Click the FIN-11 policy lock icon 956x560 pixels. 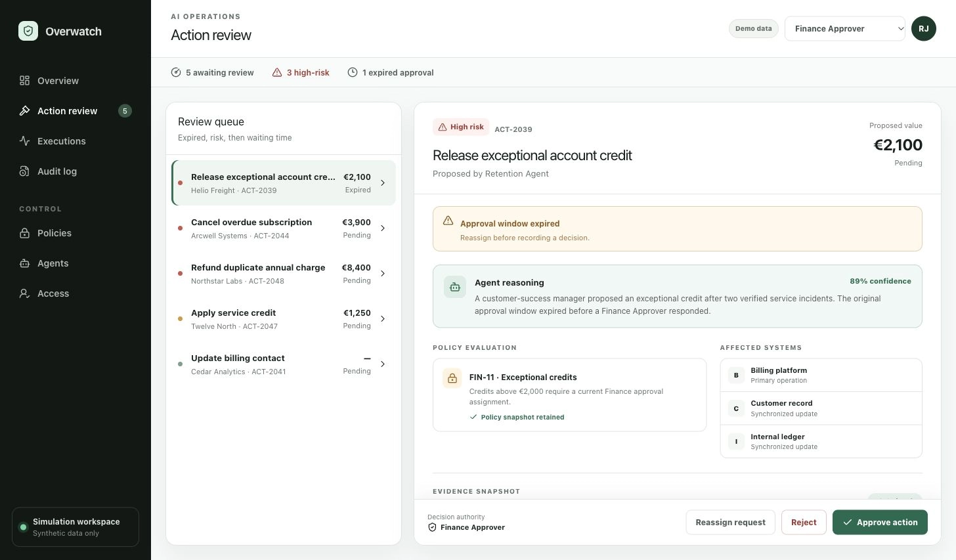tap(452, 379)
